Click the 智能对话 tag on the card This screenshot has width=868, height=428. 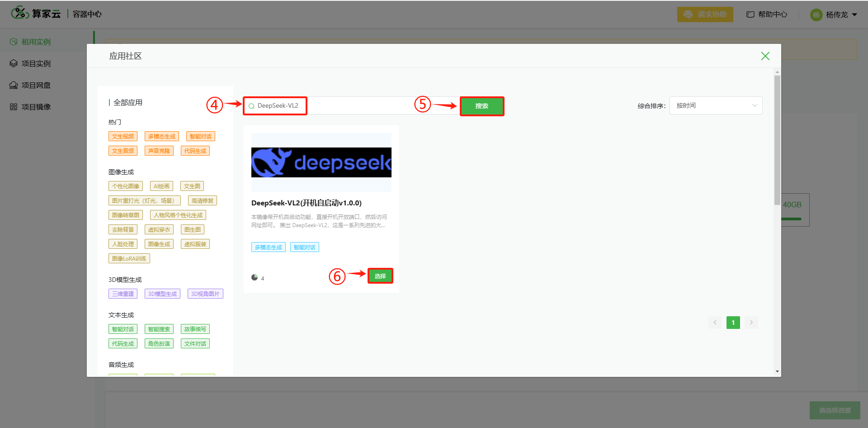[305, 247]
